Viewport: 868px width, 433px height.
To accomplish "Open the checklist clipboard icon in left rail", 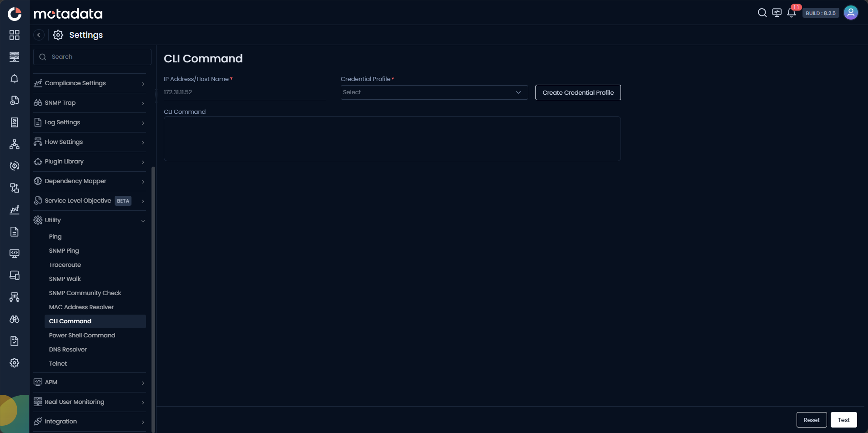I will click(15, 341).
